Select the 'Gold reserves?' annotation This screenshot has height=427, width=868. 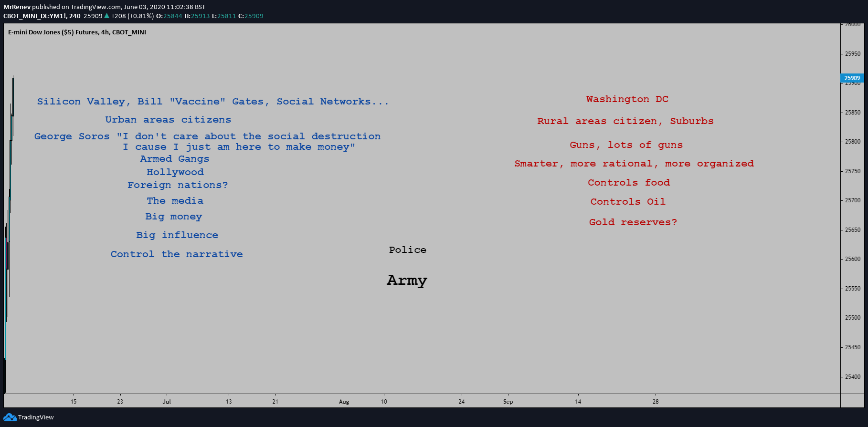click(633, 222)
